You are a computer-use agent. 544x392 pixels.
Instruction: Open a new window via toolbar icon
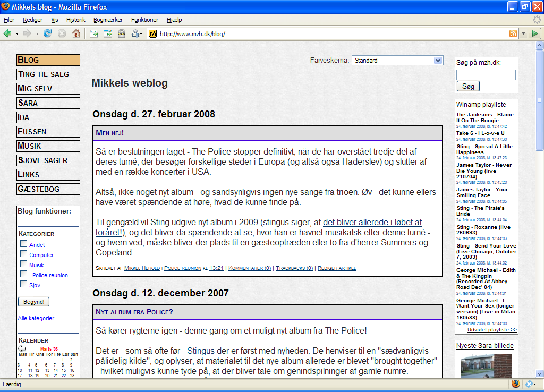pos(108,33)
